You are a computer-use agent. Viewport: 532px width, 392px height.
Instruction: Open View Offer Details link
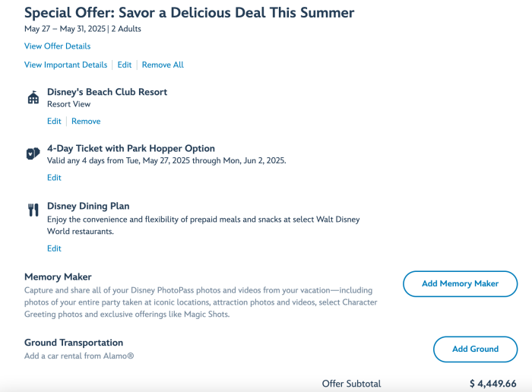(57, 46)
